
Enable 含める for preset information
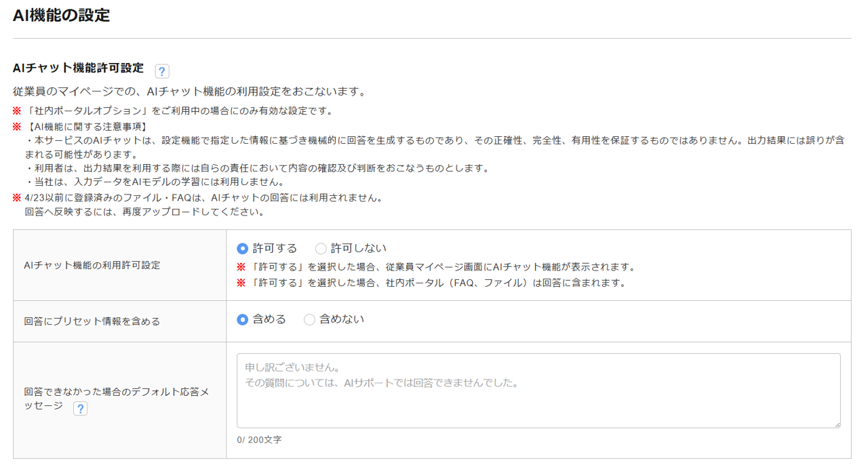click(x=243, y=319)
